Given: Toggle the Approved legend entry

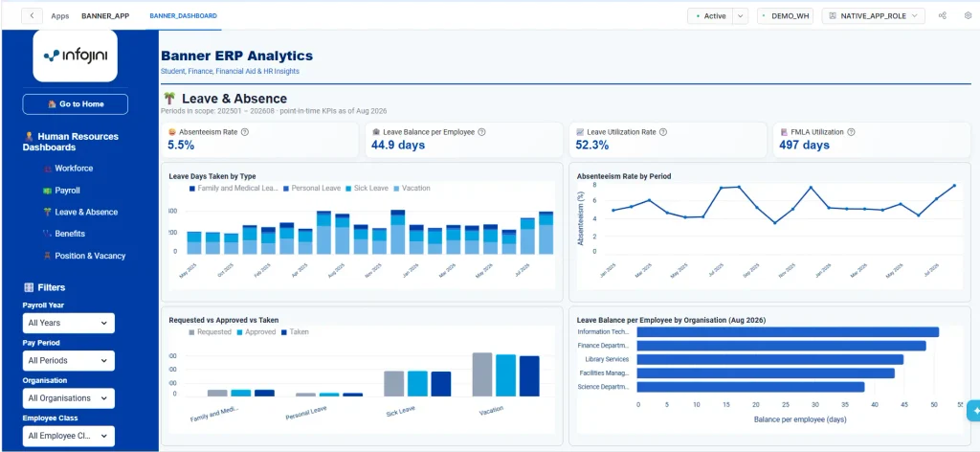Looking at the screenshot, I should pyautogui.click(x=256, y=332).
